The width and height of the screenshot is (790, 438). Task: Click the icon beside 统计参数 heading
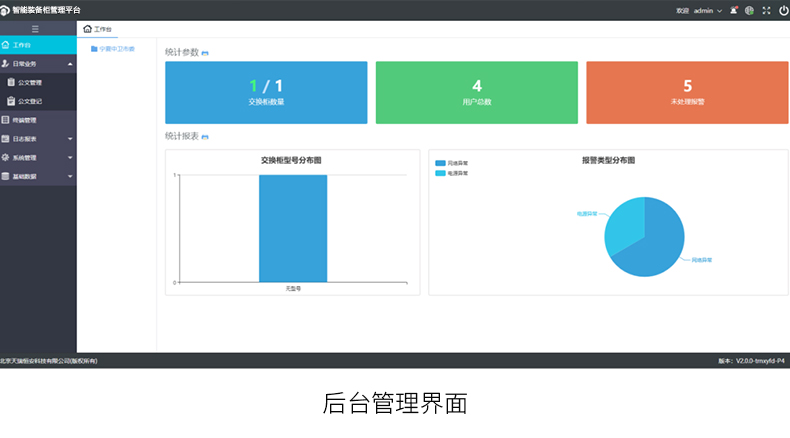(x=206, y=52)
